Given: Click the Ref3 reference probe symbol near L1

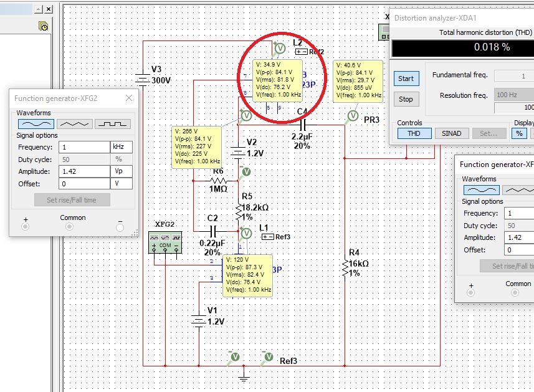Looking at the screenshot, I should [x=267, y=237].
